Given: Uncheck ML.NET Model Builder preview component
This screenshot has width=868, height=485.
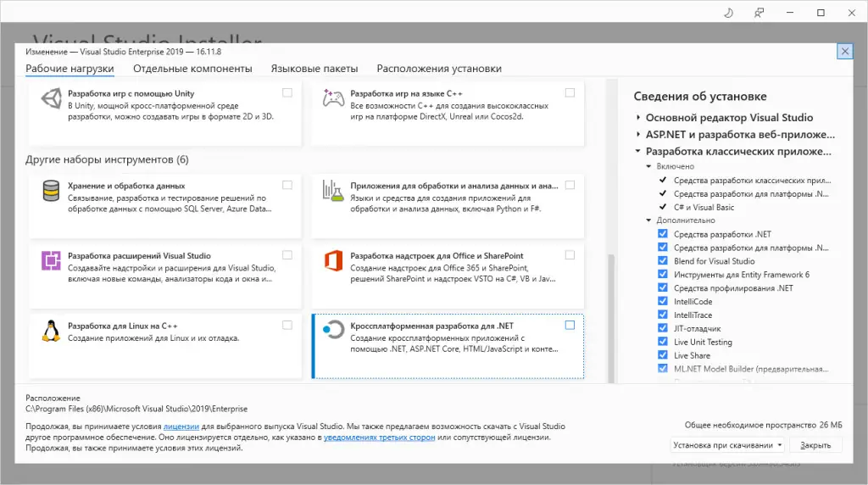Looking at the screenshot, I should 663,368.
